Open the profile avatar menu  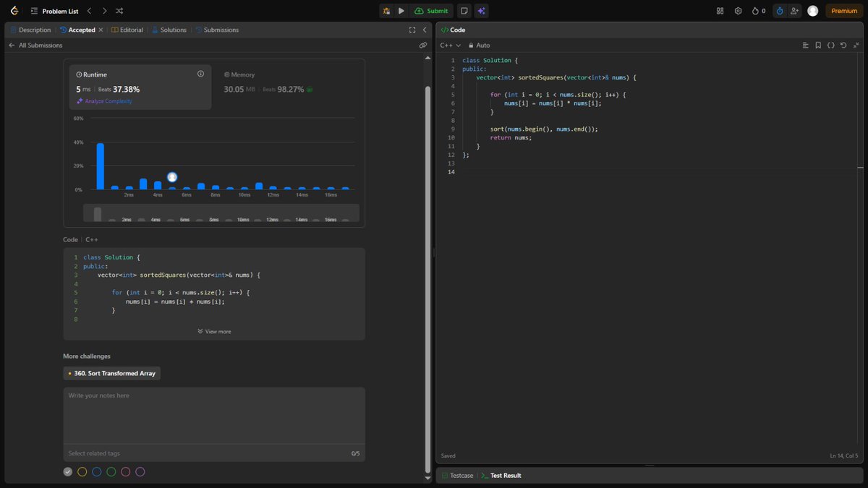(x=813, y=11)
